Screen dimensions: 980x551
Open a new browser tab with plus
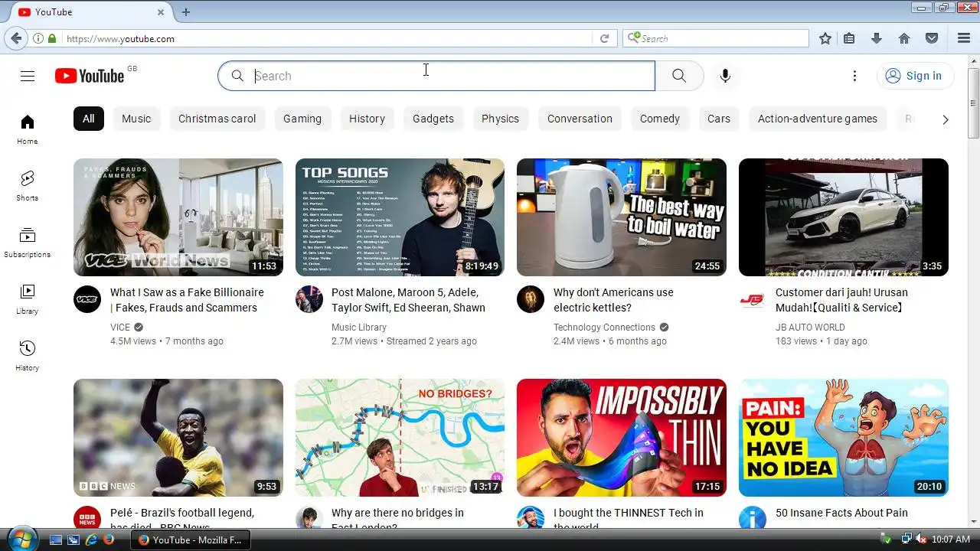tap(186, 12)
